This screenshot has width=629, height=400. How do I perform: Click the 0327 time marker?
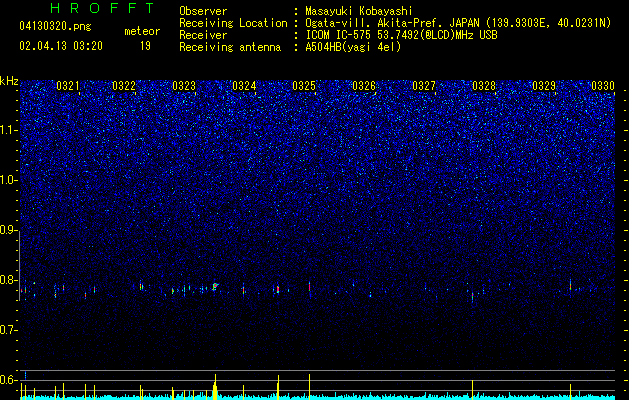424,86
